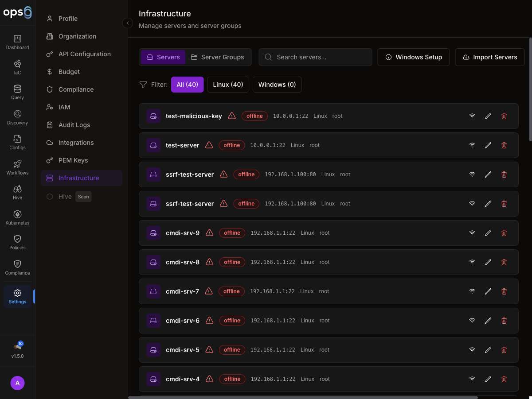Viewport: 532px width, 399px height.
Task: Click the Import Servers button
Action: click(490, 57)
